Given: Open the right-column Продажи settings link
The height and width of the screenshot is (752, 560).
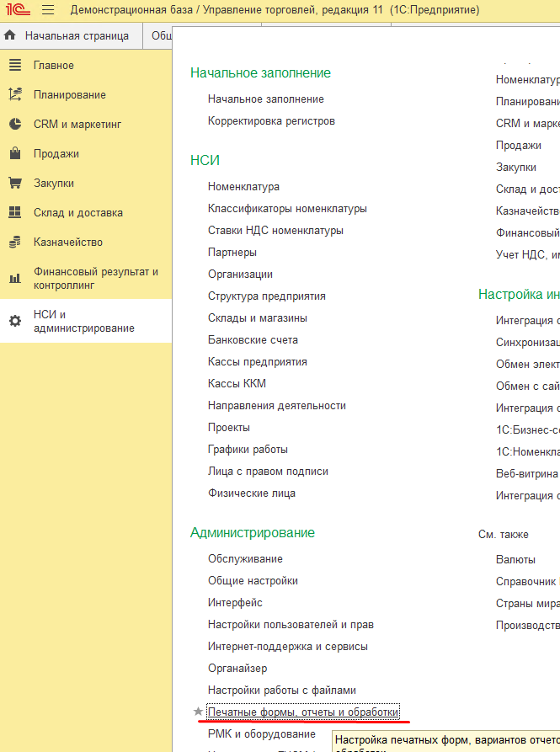Looking at the screenshot, I should [518, 146].
